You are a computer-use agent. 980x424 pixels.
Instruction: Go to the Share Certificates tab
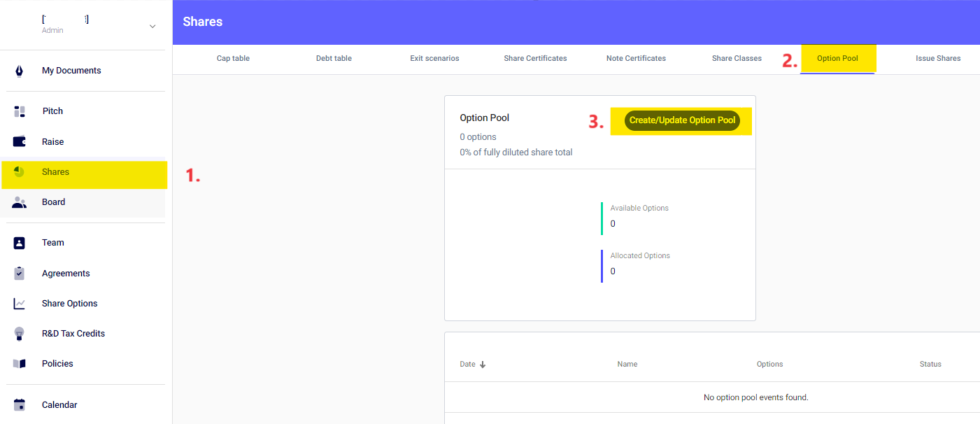pyautogui.click(x=535, y=58)
